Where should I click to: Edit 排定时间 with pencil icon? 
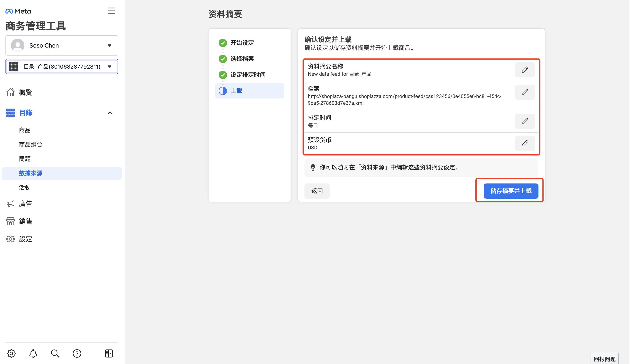pos(525,121)
